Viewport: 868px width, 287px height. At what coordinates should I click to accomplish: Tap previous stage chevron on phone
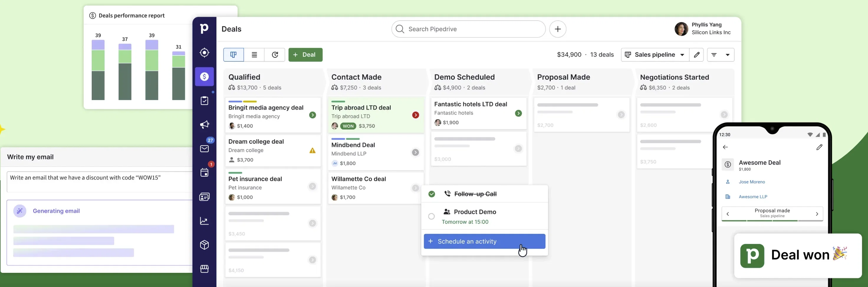pos(728,214)
